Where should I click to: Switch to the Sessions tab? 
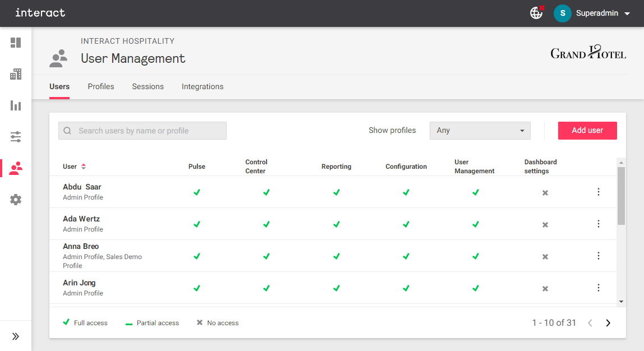[x=148, y=86]
